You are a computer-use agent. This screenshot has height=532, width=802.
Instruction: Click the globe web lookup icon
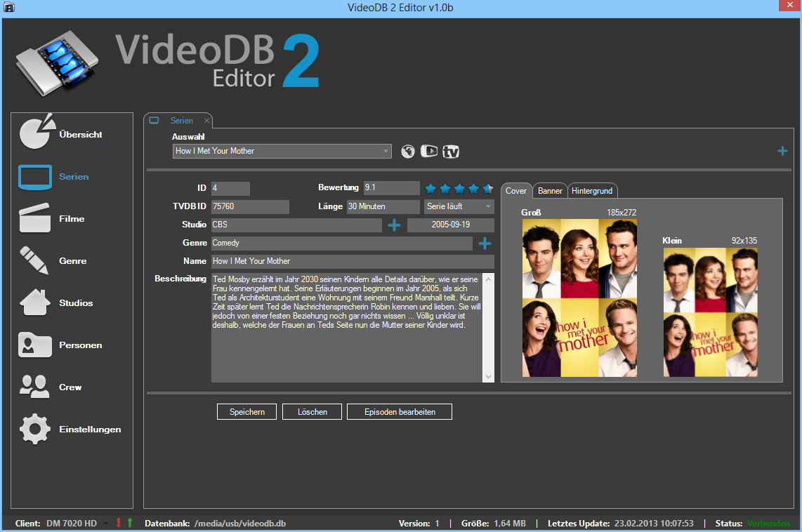pyautogui.click(x=407, y=152)
